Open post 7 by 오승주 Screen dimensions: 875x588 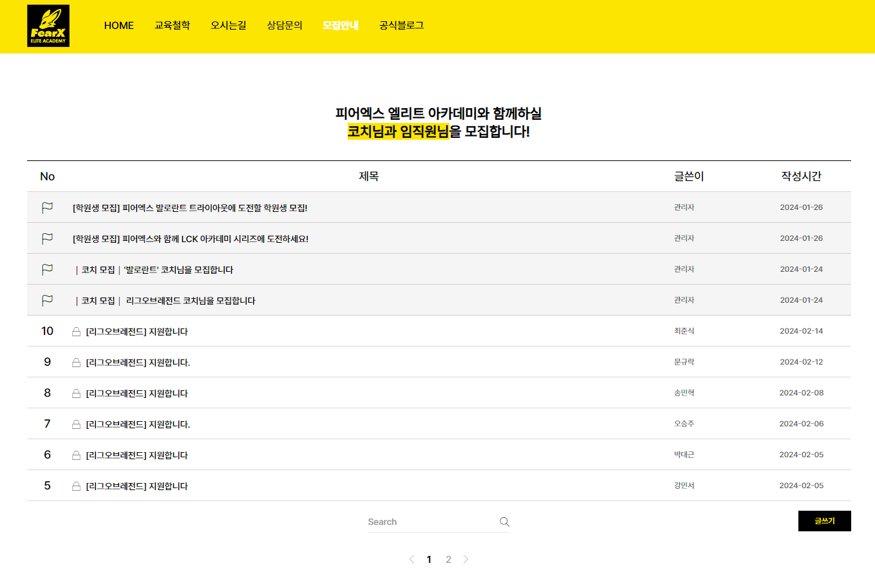[x=138, y=424]
